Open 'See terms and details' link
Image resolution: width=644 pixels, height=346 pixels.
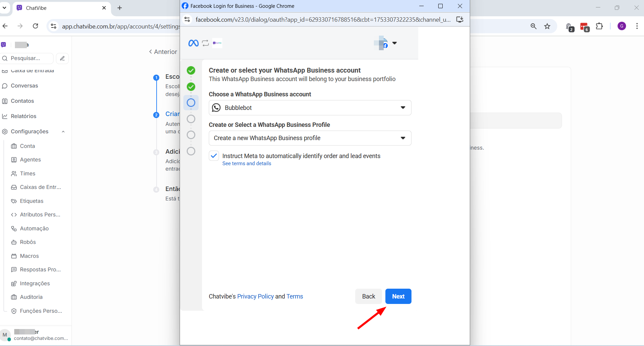[x=247, y=164]
